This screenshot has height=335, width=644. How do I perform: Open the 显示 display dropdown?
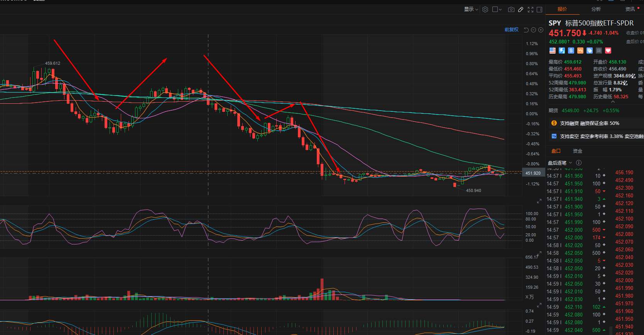471,9
